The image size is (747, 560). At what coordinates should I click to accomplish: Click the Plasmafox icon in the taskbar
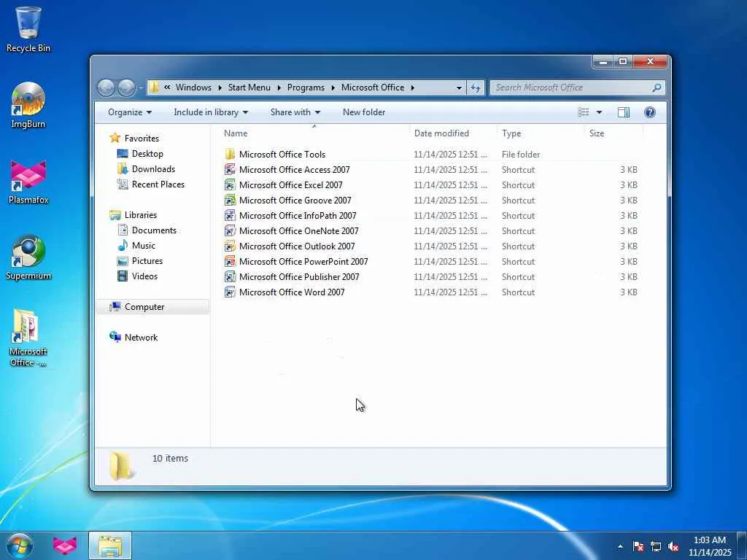tap(65, 545)
